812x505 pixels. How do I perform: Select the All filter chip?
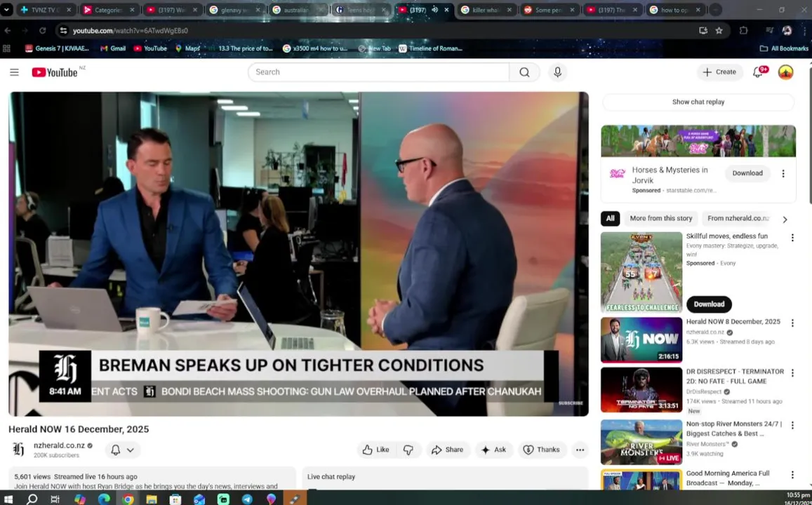610,218
